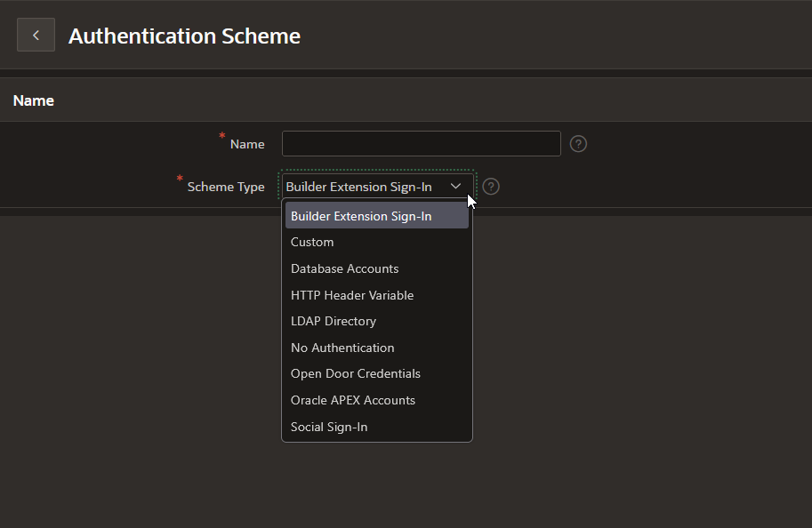Choose No Authentication option
The width and height of the screenshot is (812, 528).
tap(377, 348)
